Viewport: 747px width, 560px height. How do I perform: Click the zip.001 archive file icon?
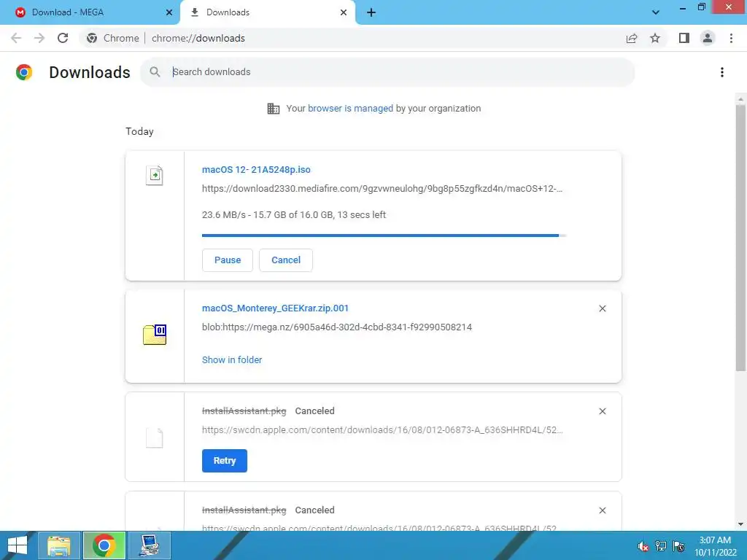tap(155, 334)
